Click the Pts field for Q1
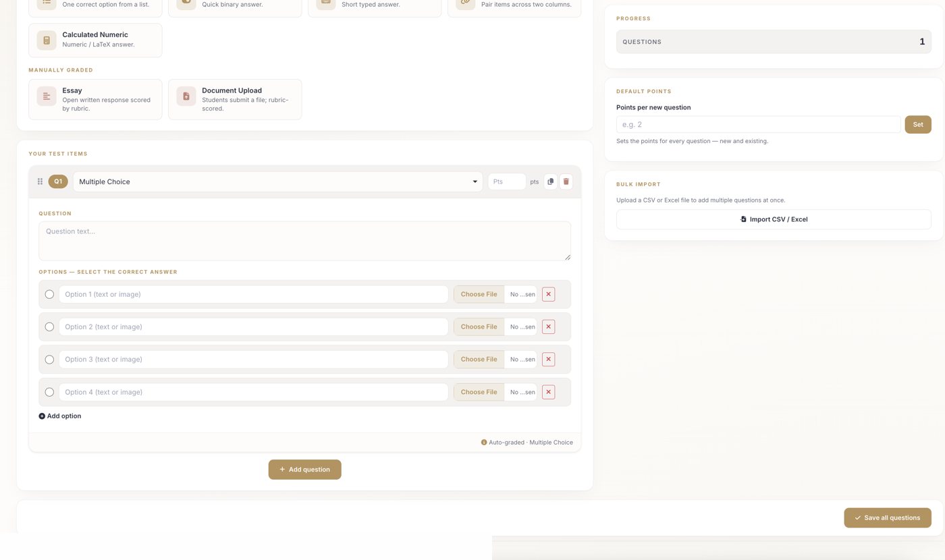 coord(507,181)
